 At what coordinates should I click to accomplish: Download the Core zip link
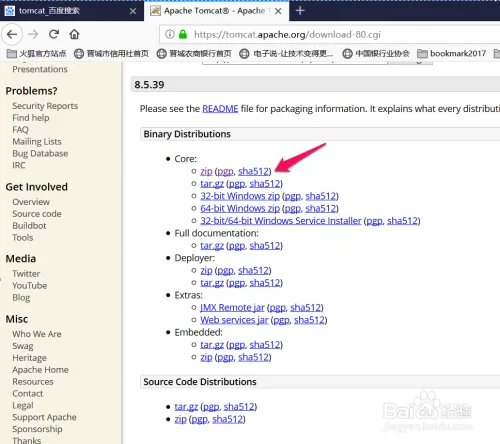pos(206,171)
